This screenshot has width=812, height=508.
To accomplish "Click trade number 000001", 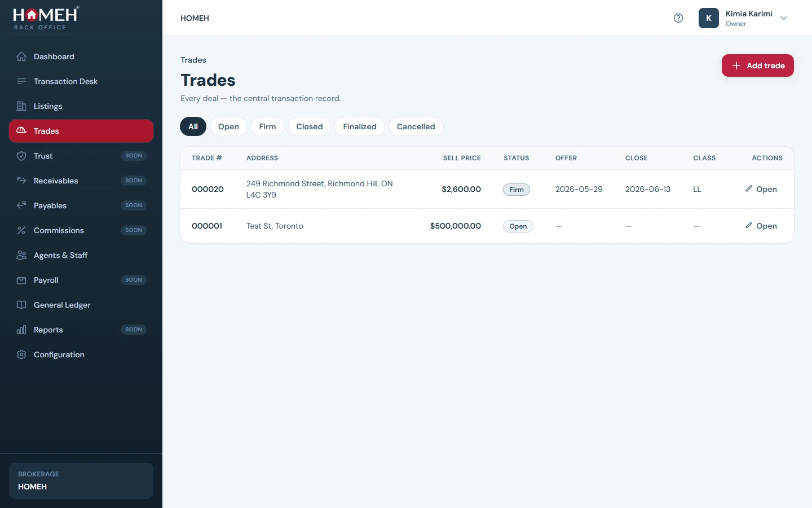I will point(207,226).
